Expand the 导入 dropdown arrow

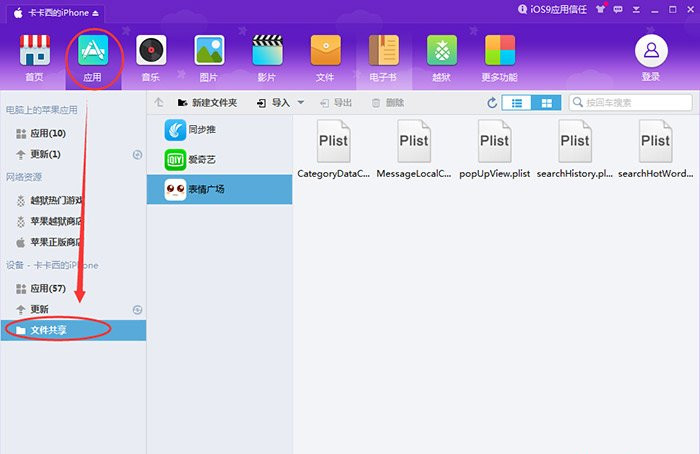[x=301, y=102]
